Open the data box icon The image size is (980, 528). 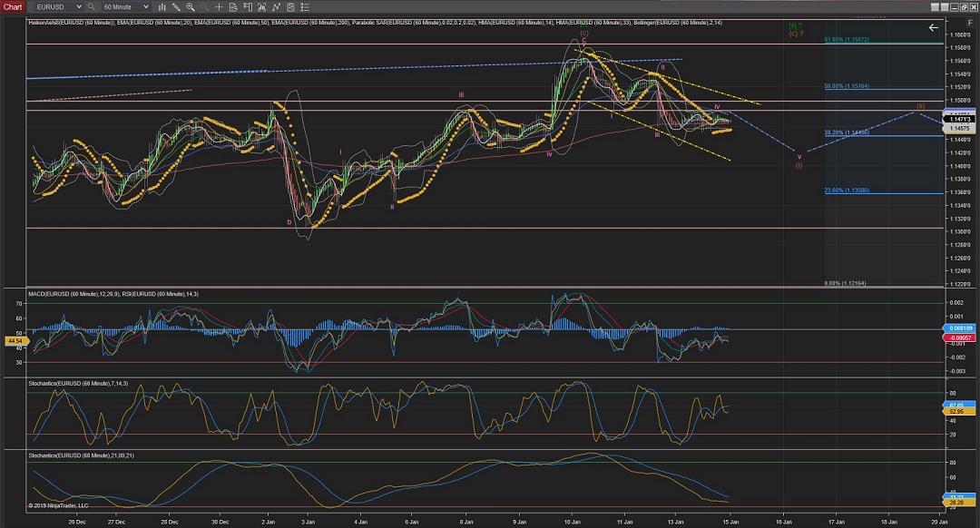coord(233,7)
